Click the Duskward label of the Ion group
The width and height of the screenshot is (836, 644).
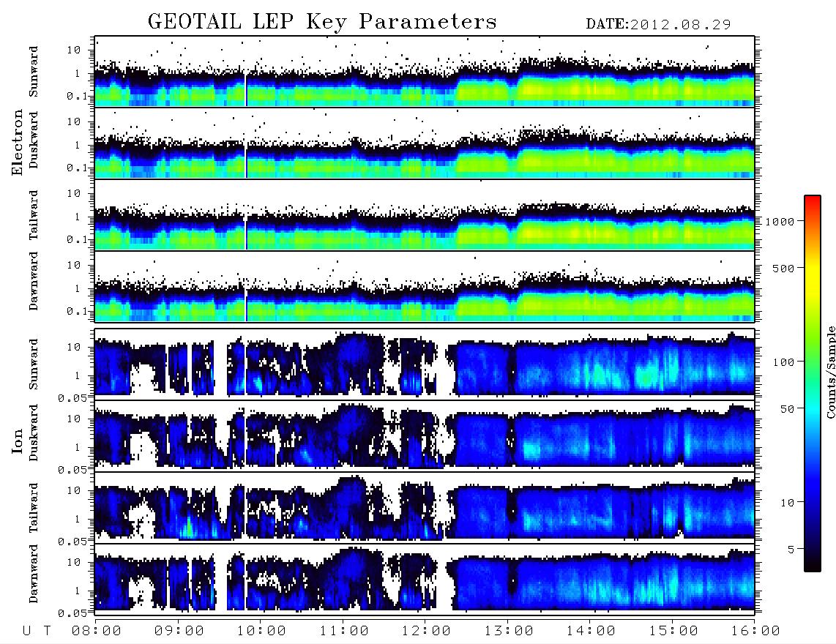(x=34, y=433)
